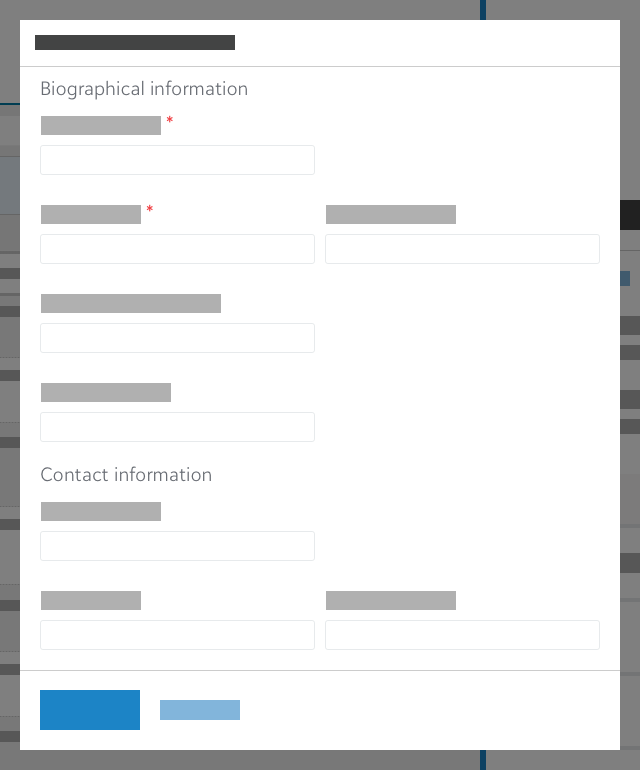Click the last input in the Biographical section
The height and width of the screenshot is (770, 640).
177,427
